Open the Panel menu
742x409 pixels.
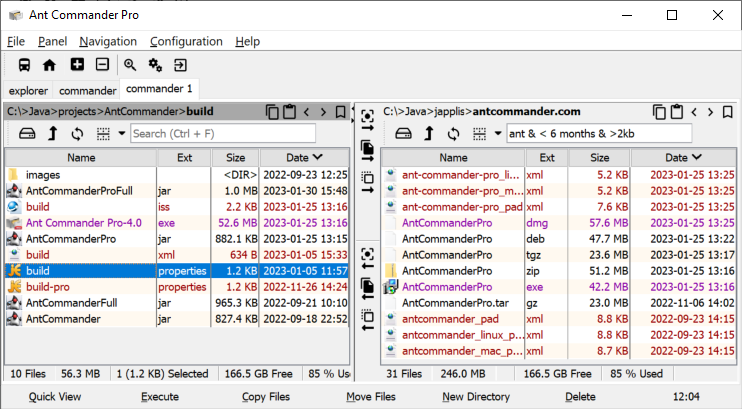point(52,42)
